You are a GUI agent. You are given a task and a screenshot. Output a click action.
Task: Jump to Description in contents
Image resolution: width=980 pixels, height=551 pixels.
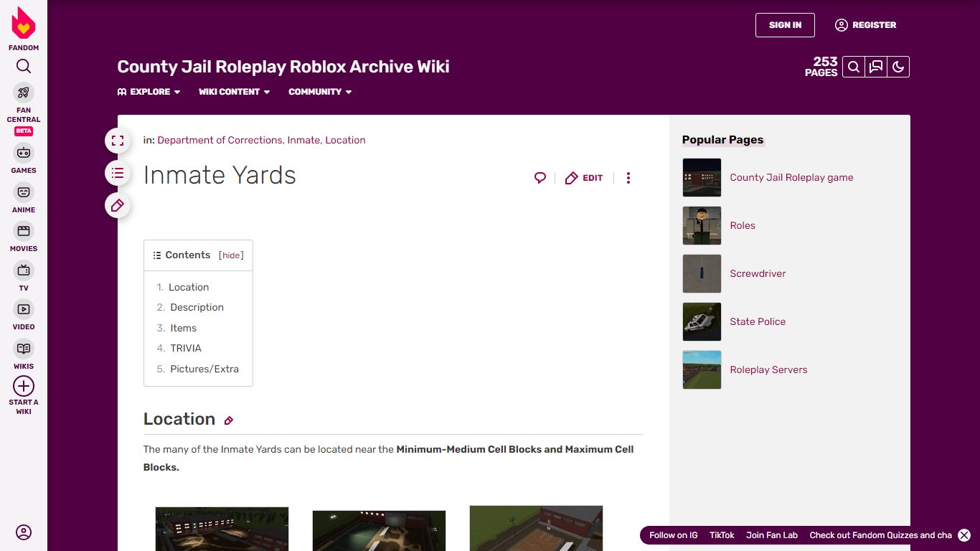[x=197, y=307]
